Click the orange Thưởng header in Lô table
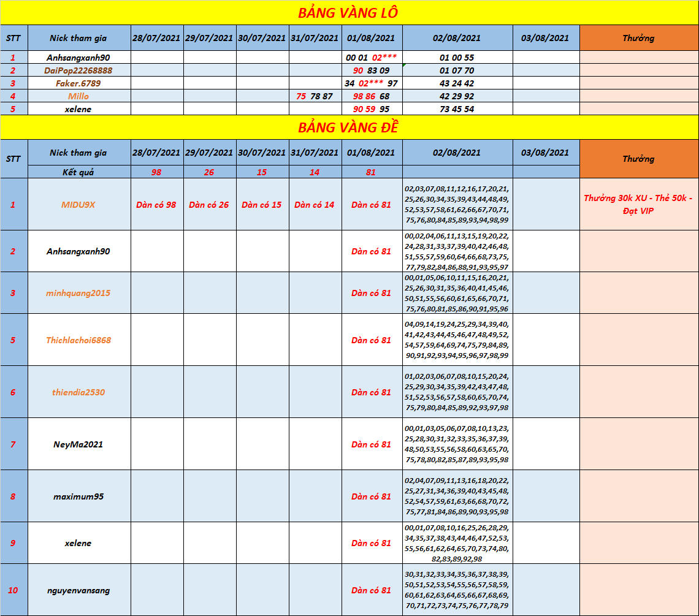 638,38
